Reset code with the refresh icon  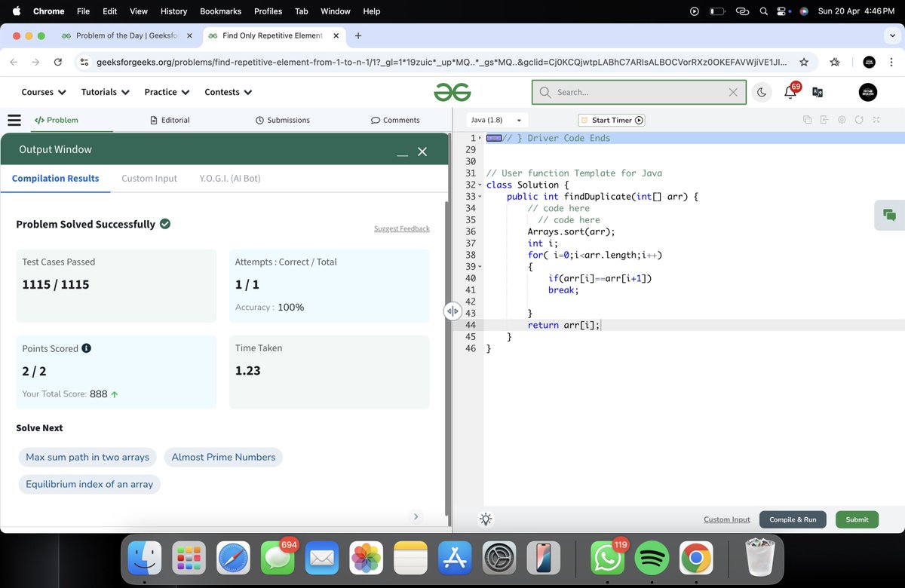click(x=859, y=120)
